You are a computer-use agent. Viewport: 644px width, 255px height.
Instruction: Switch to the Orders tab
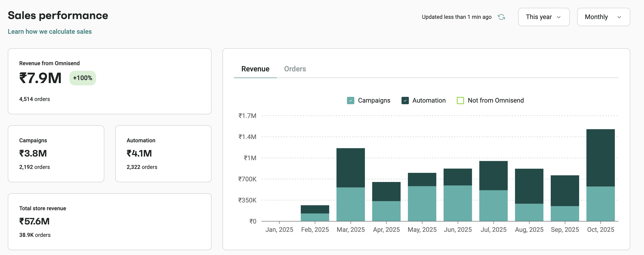click(x=295, y=69)
